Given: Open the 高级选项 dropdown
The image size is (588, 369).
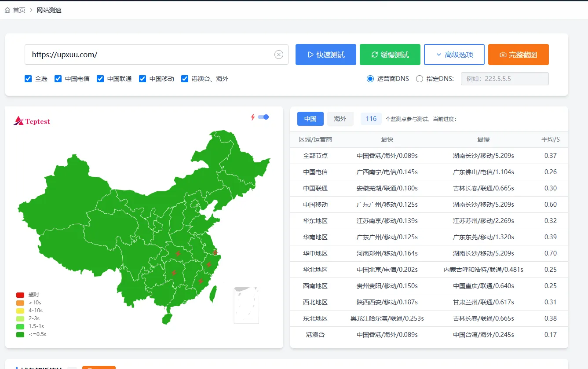Looking at the screenshot, I should (454, 55).
